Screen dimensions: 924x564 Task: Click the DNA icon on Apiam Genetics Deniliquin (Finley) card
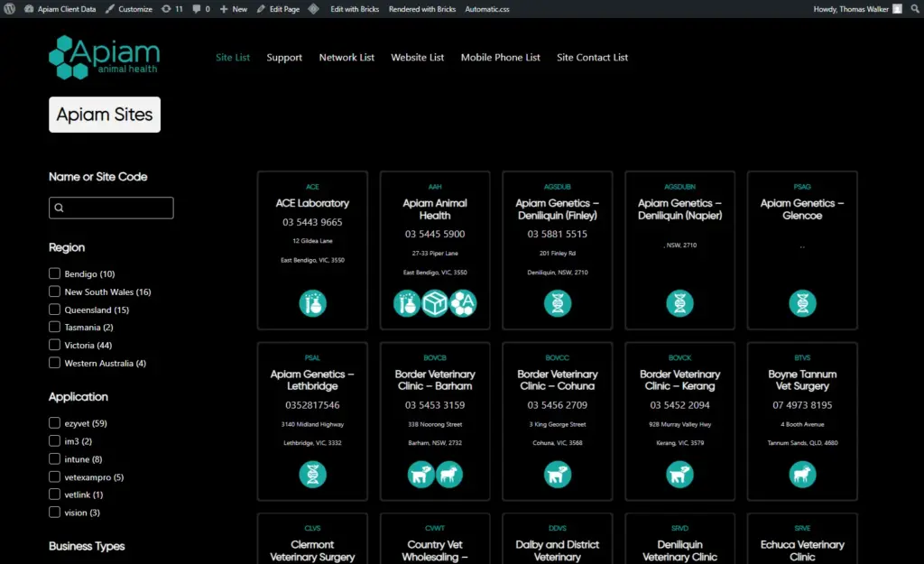tap(558, 303)
